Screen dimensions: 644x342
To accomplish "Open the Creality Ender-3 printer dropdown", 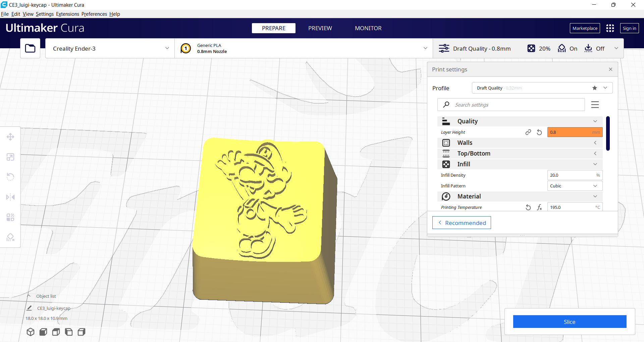I will tap(110, 48).
